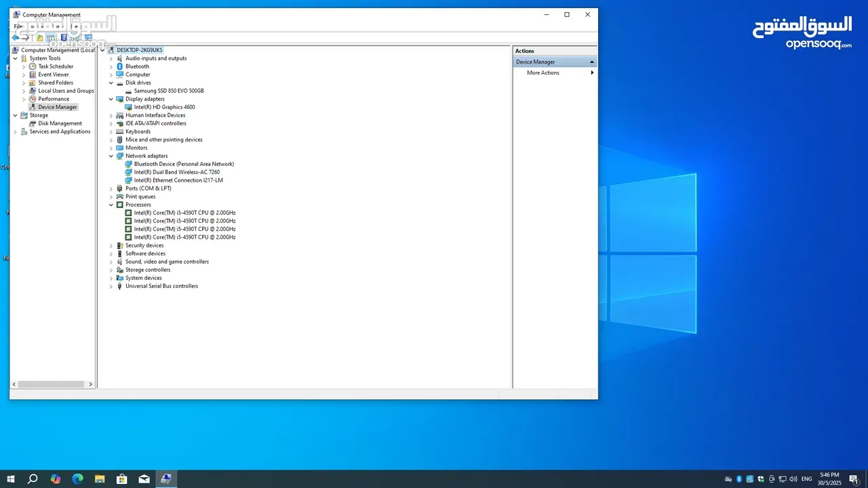Select Computer Management (Local) root node

(58, 50)
